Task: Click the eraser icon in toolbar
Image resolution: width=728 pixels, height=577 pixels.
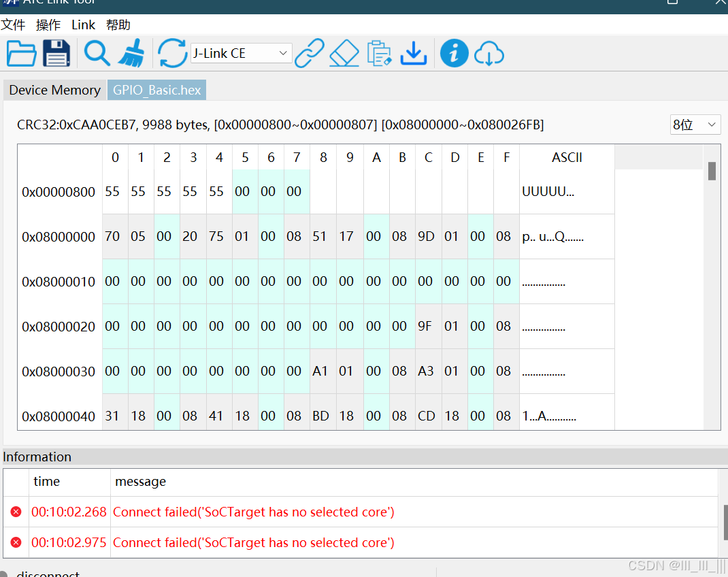Action: (344, 53)
